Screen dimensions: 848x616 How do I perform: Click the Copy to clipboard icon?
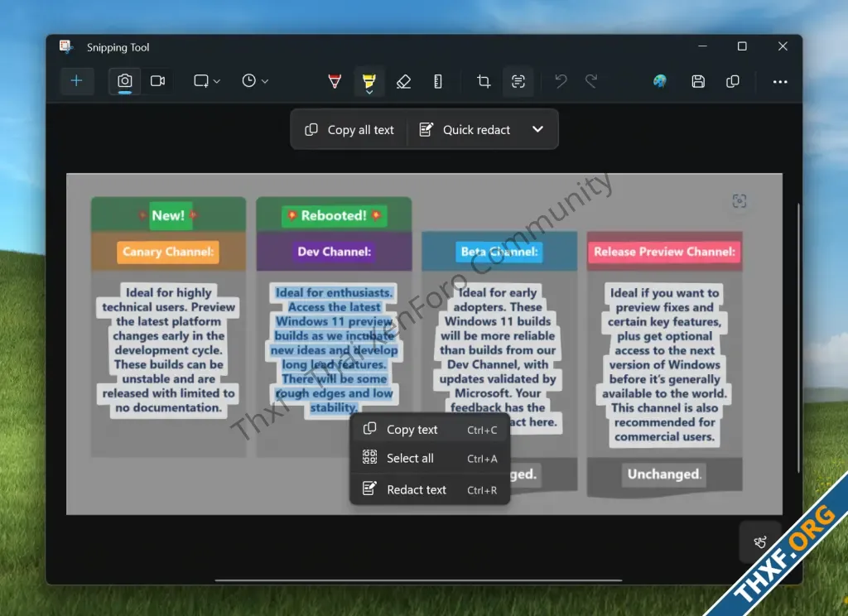click(733, 82)
